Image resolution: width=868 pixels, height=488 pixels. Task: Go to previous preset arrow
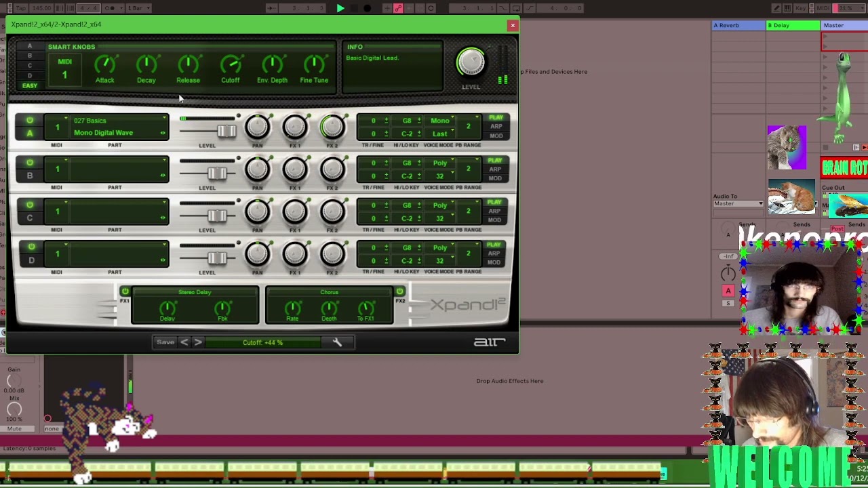[x=184, y=342]
